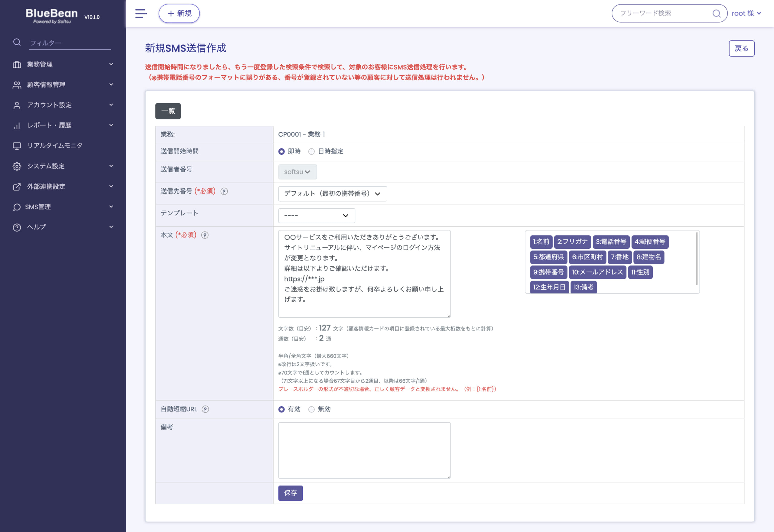
Task: Disable auto short URL with 無効
Action: (311, 409)
